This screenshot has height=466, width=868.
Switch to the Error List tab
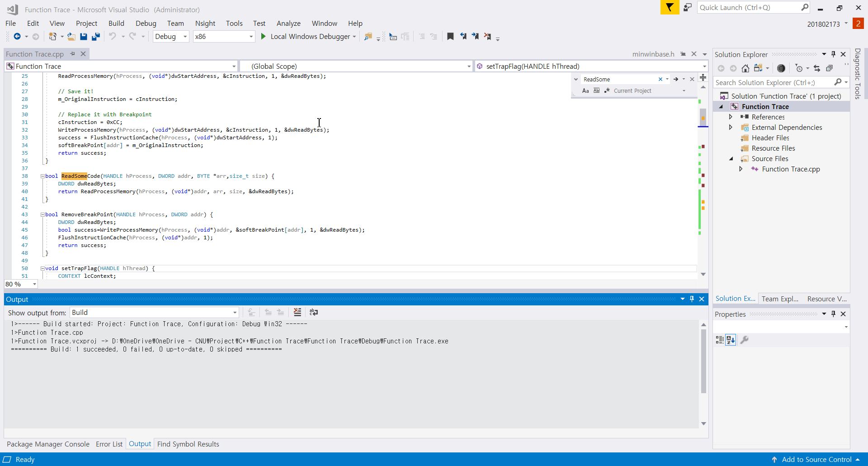[109, 444]
